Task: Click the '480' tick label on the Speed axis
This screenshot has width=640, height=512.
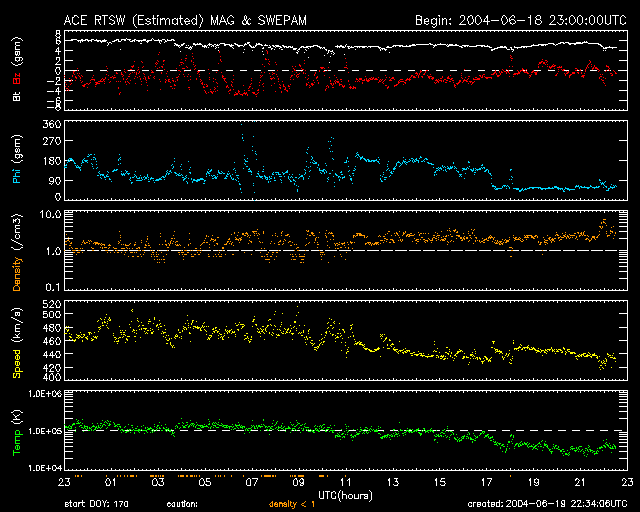Action: (52, 328)
